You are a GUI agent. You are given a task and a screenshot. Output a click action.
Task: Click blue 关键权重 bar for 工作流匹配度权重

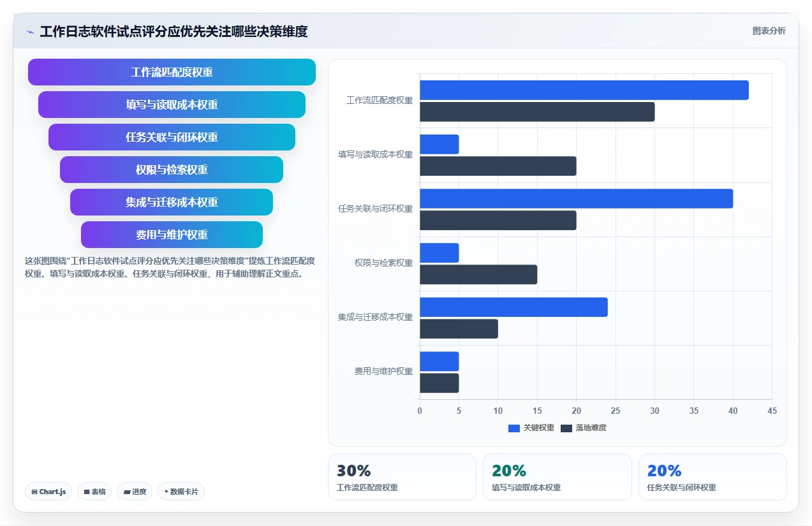(x=584, y=90)
